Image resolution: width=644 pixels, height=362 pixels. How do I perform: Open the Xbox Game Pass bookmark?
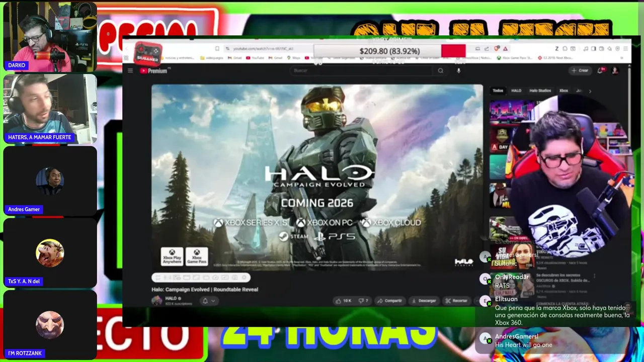coord(514,58)
